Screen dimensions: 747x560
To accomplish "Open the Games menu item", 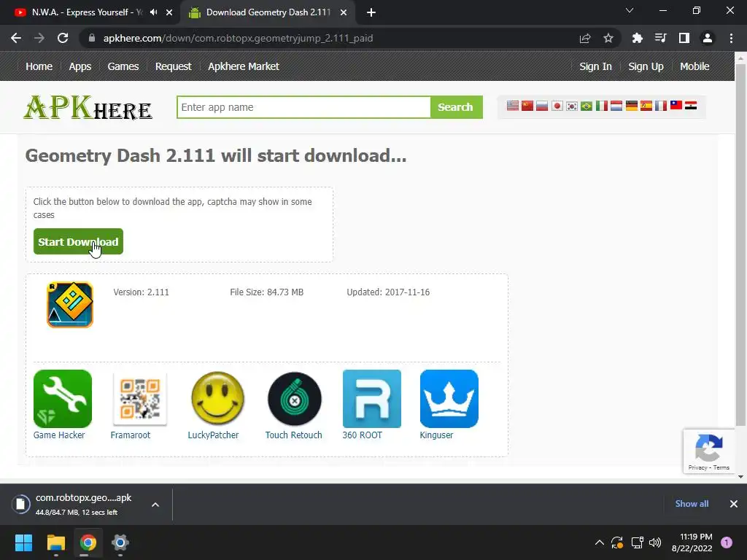I will point(123,66).
